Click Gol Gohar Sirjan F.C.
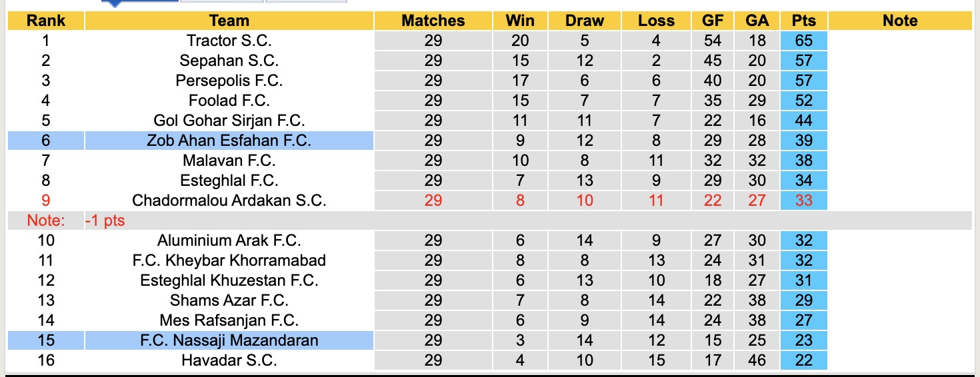 point(229,121)
